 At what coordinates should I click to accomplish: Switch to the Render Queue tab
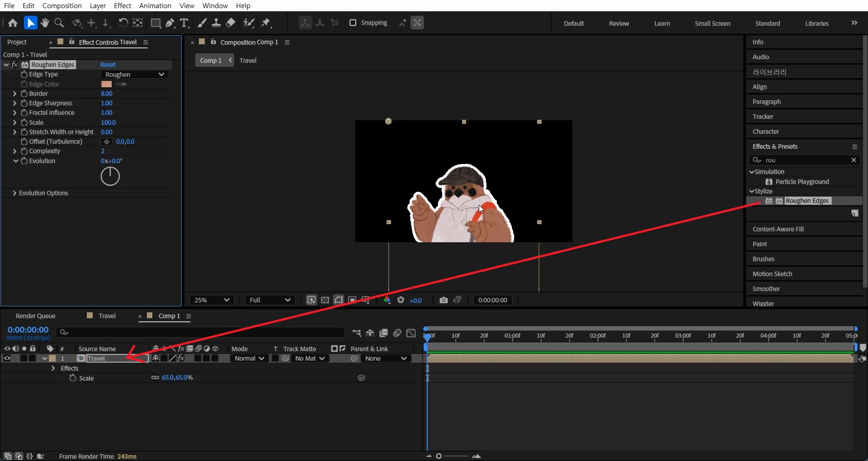[35, 316]
